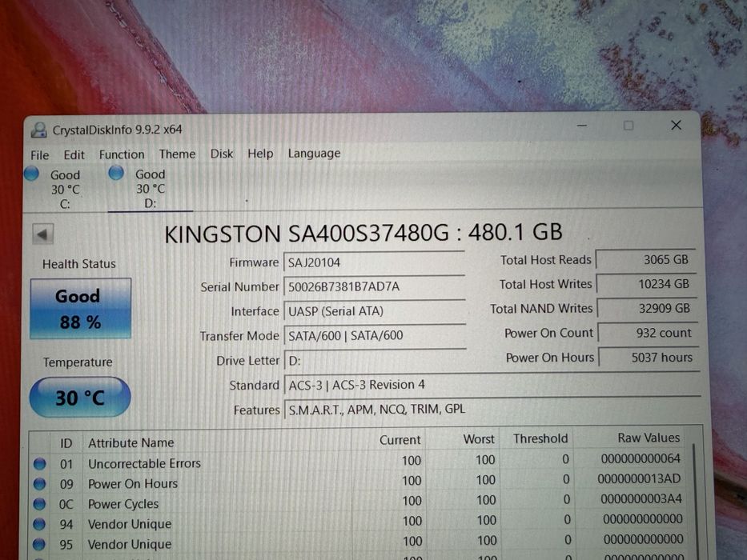
Task: Open the Help menu
Action: coord(260,154)
